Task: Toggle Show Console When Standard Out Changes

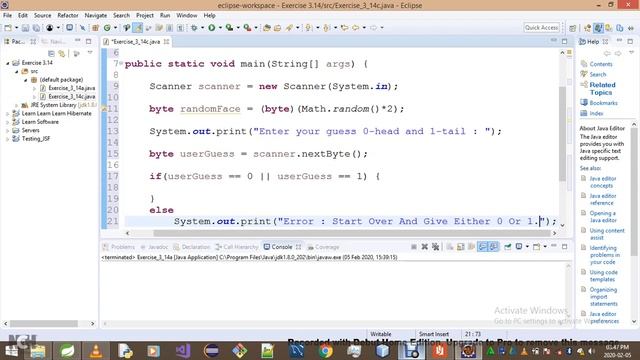Action: 482,247
